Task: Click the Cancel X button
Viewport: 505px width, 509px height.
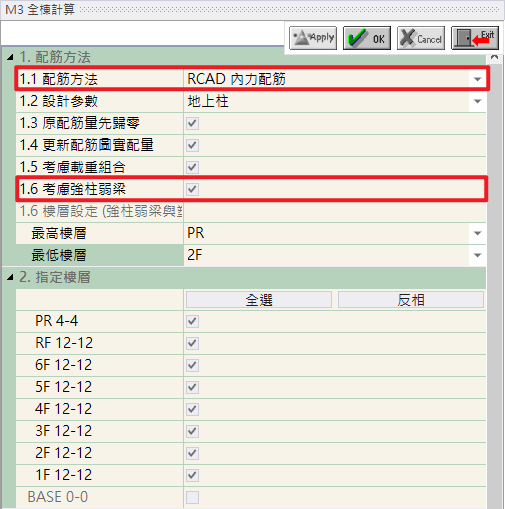Action: point(421,38)
